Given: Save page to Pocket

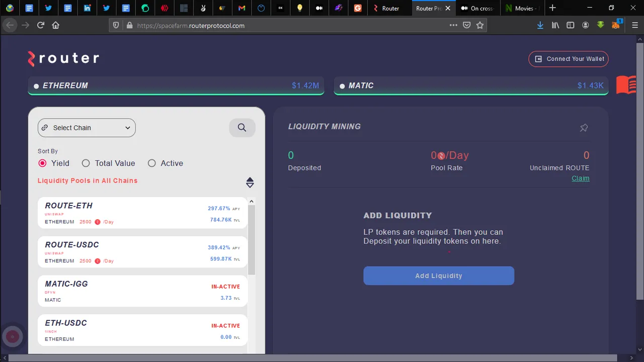Looking at the screenshot, I should (467, 25).
